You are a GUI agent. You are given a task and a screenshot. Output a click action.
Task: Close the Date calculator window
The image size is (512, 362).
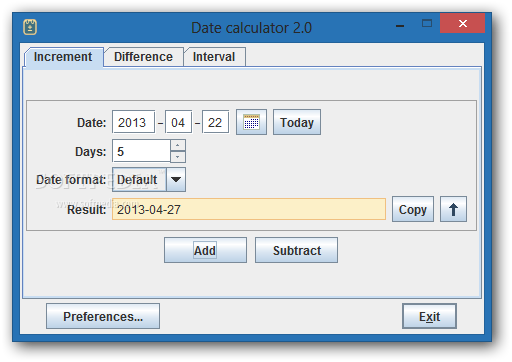click(462, 23)
